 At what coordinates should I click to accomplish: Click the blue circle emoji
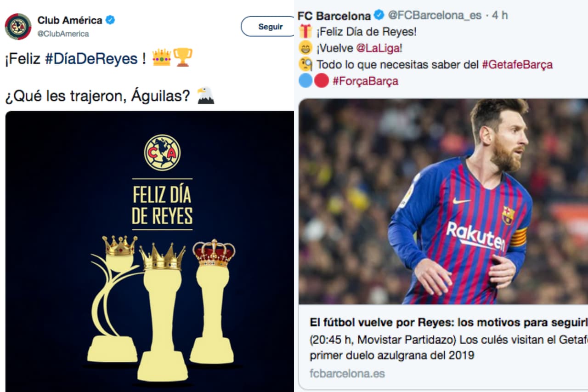[x=305, y=81]
